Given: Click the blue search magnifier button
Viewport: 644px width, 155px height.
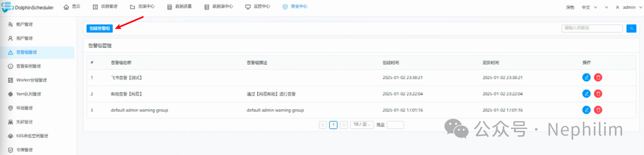Looking at the screenshot, I should (x=631, y=28).
